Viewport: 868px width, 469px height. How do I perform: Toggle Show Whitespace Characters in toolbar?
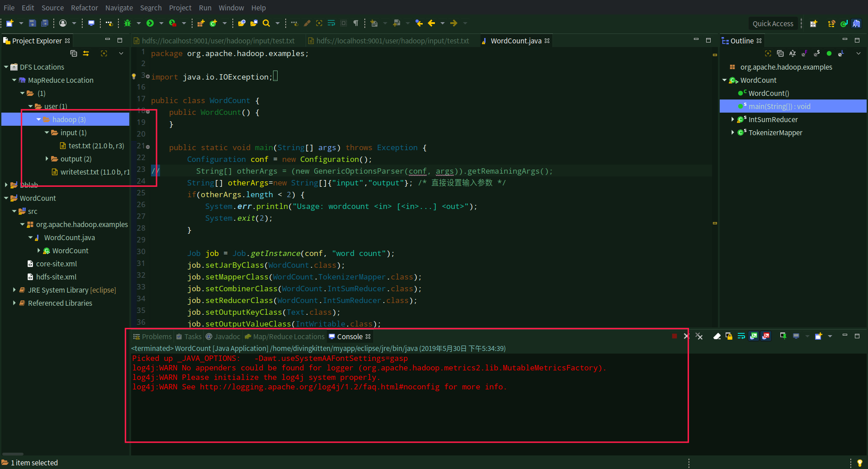coord(356,23)
